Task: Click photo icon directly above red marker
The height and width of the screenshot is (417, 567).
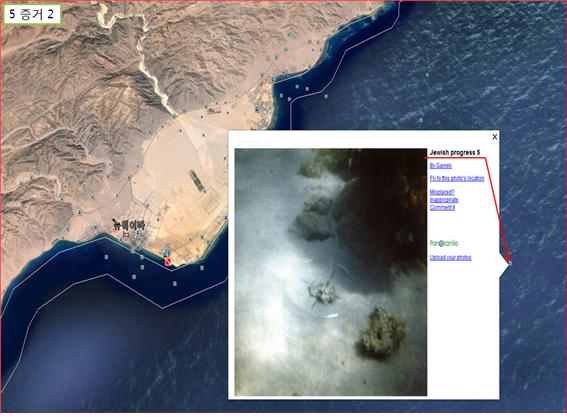Action: click(x=166, y=251)
